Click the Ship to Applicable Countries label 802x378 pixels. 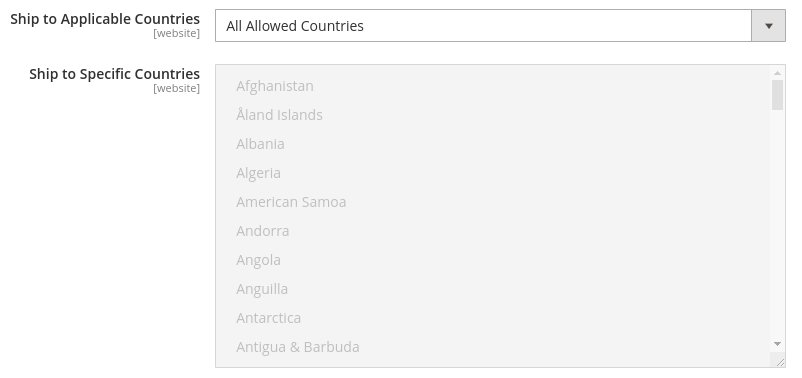105,19
